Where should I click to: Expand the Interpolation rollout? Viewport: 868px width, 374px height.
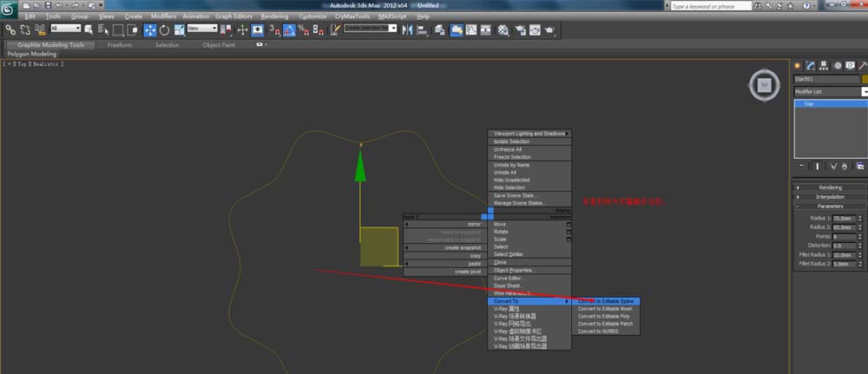831,197
